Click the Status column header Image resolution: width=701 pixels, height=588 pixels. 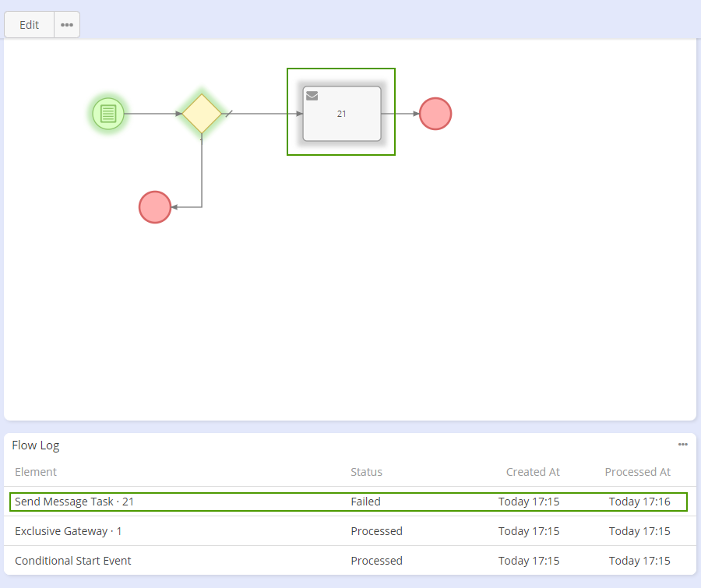click(x=366, y=472)
